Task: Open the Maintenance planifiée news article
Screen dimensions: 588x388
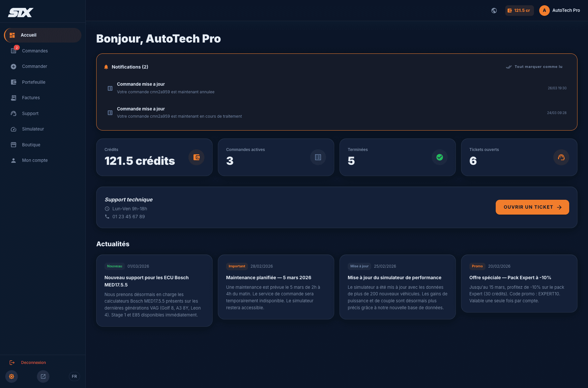Action: 276,287
